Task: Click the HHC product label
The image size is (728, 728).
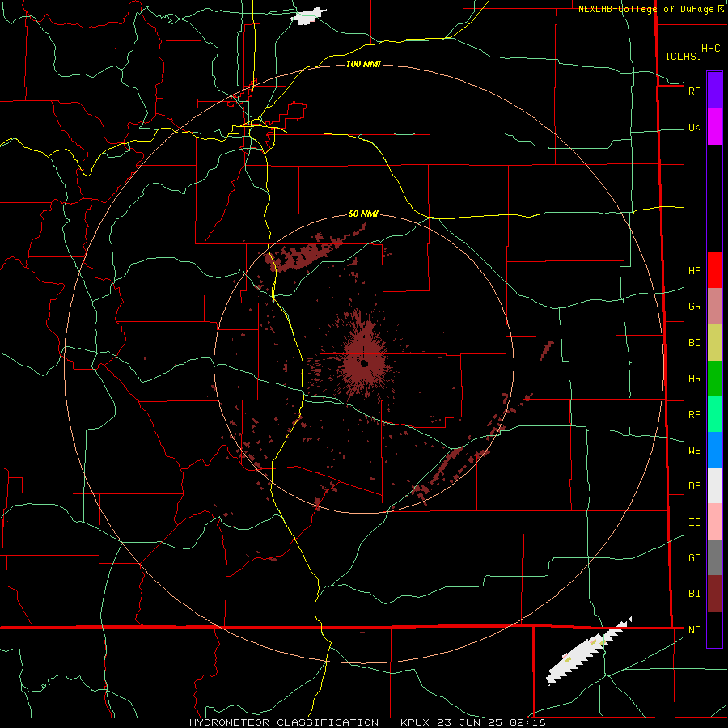Action: pyautogui.click(x=710, y=49)
